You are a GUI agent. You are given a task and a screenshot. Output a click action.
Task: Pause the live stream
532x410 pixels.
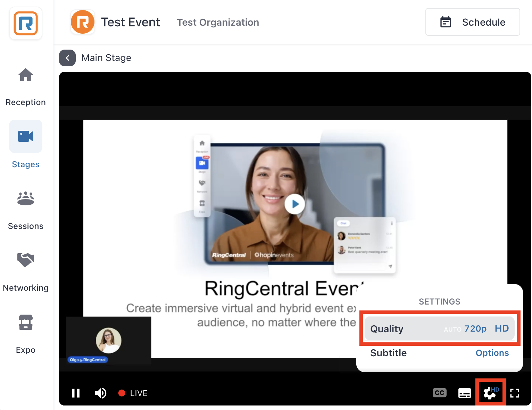(x=76, y=393)
